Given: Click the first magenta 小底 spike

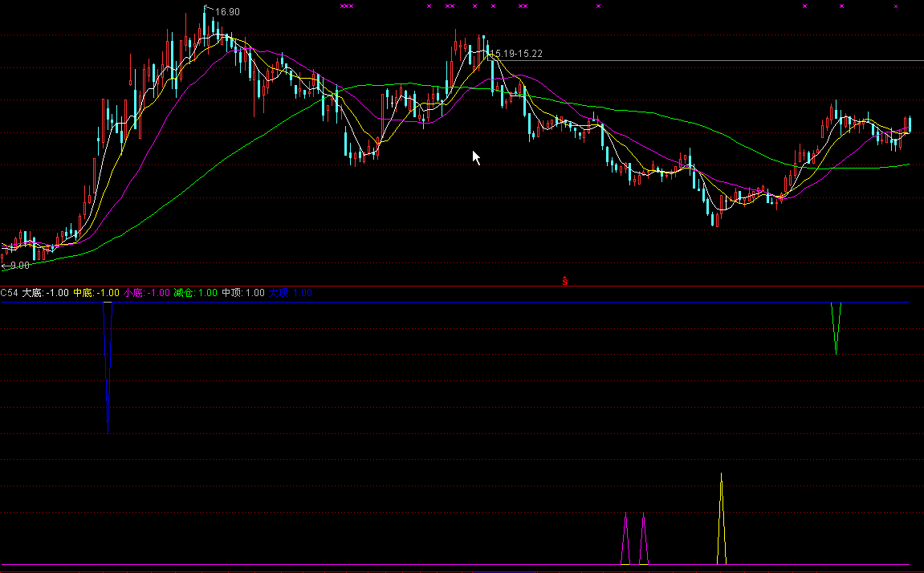Looking at the screenshot, I should (626, 538).
